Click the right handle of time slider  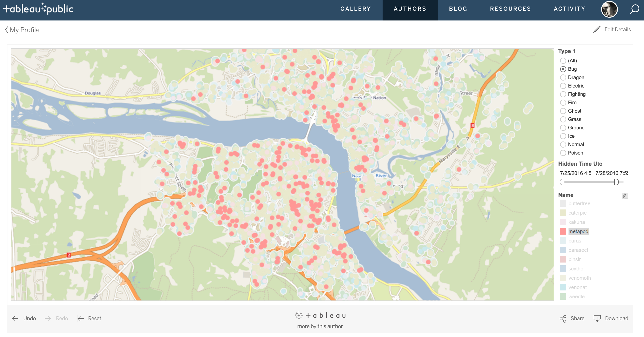(x=616, y=182)
